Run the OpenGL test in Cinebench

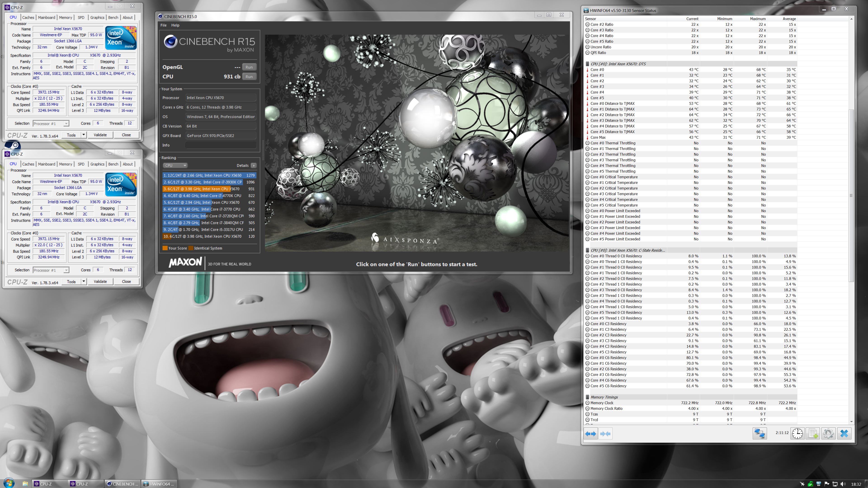click(249, 67)
